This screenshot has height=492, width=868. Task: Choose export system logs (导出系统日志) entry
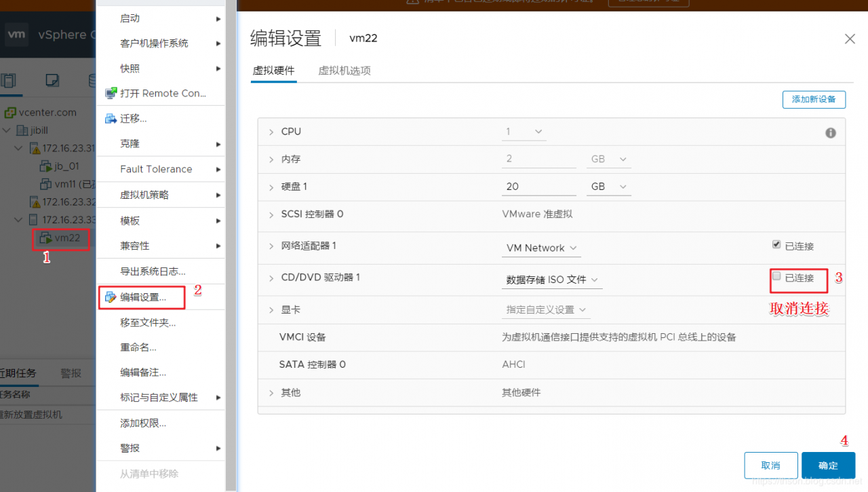161,271
